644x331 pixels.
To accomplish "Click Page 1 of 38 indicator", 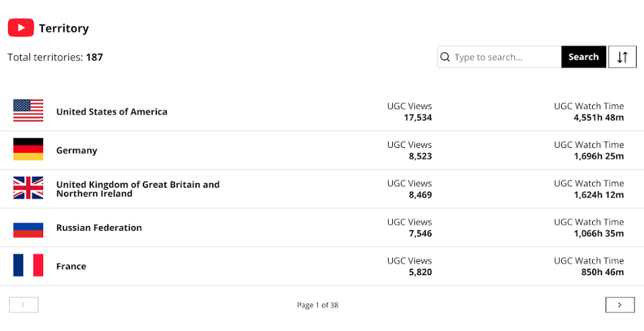I will click(x=317, y=305).
